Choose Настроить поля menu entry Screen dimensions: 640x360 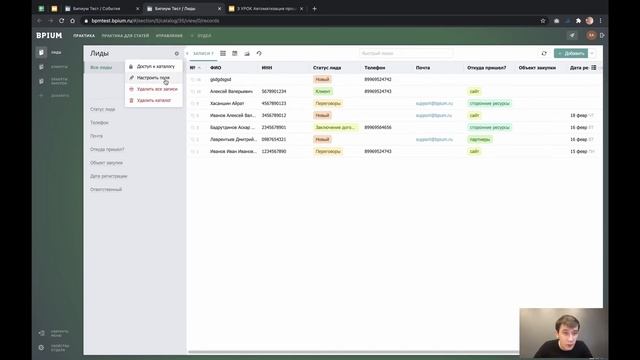[153, 78]
